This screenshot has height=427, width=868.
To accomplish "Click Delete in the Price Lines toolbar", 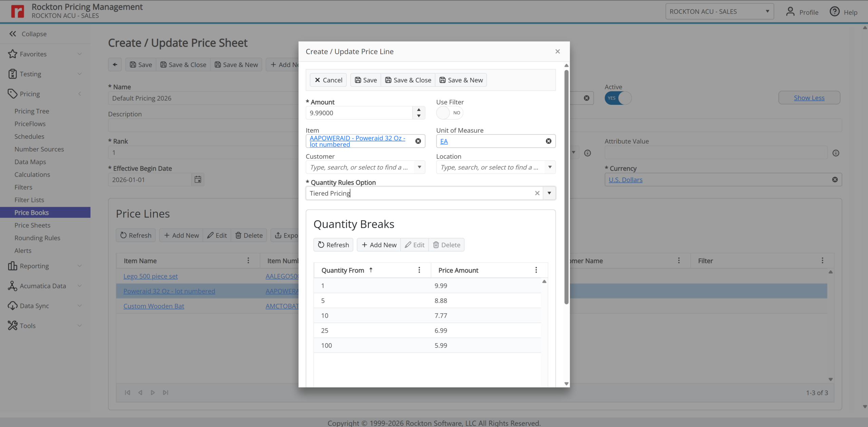I will (249, 235).
